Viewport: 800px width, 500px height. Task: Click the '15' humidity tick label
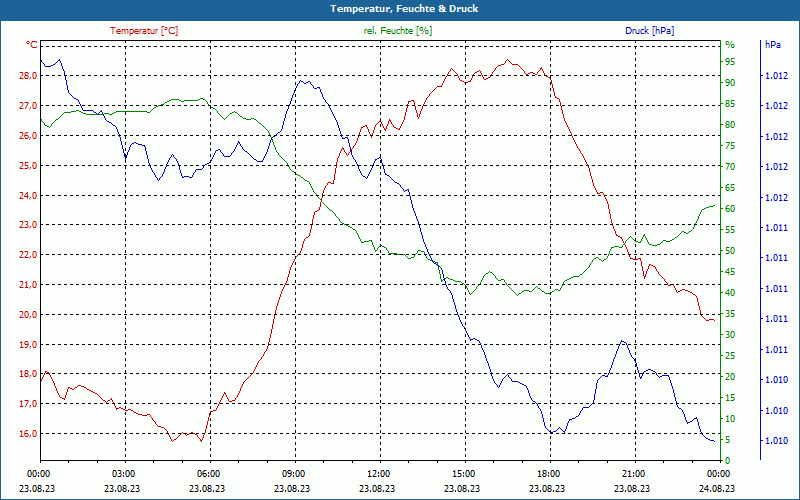coord(730,398)
